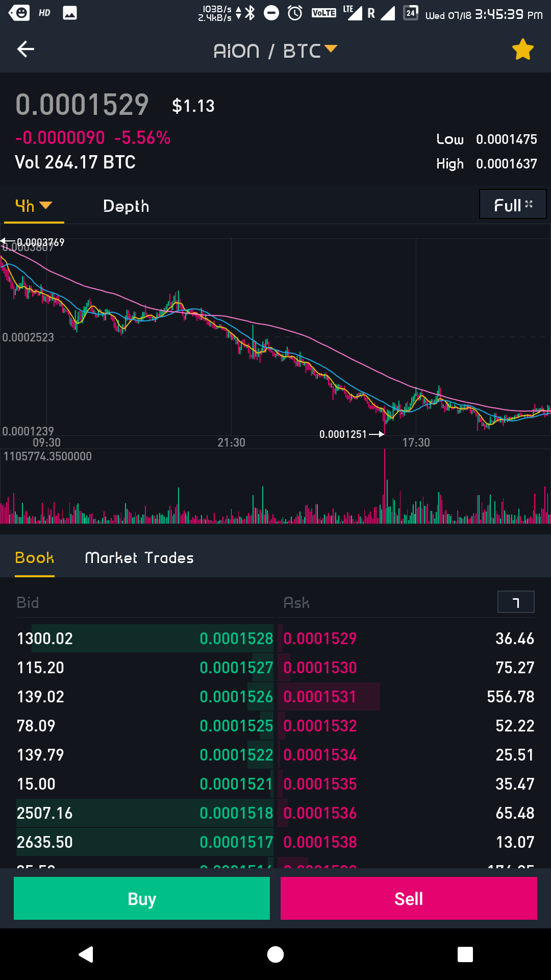The width and height of the screenshot is (551, 980).
Task: Select ask price 0.0001529 in order book
Action: 320,639
